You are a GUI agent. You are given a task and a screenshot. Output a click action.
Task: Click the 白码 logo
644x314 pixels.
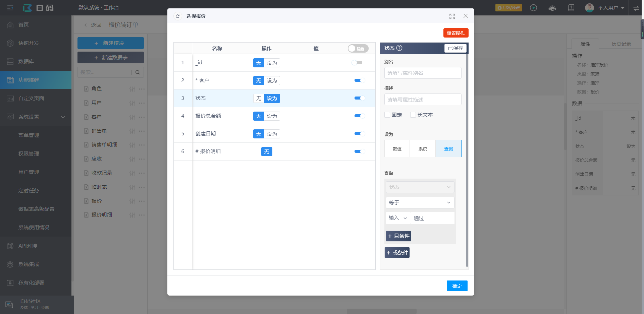tap(38, 8)
